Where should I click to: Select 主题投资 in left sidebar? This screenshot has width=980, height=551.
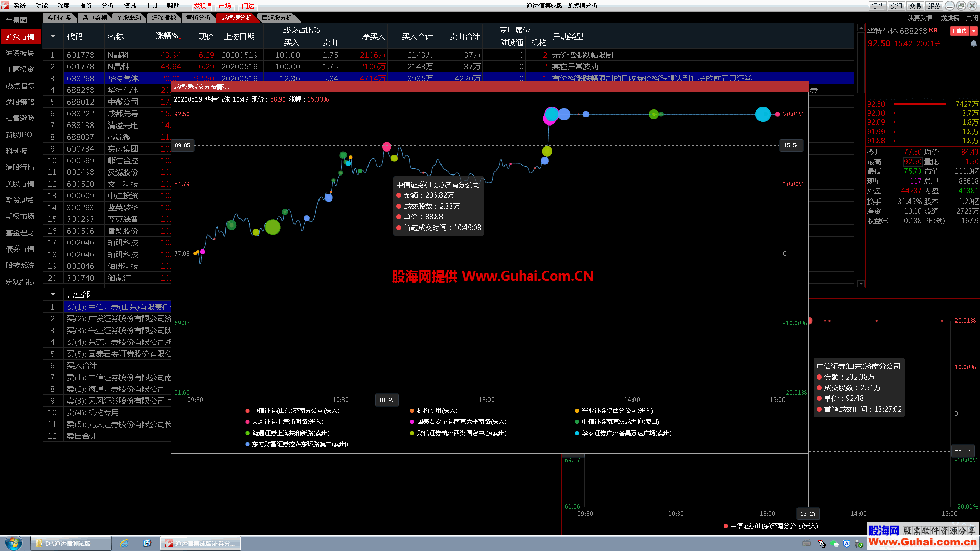[x=20, y=69]
